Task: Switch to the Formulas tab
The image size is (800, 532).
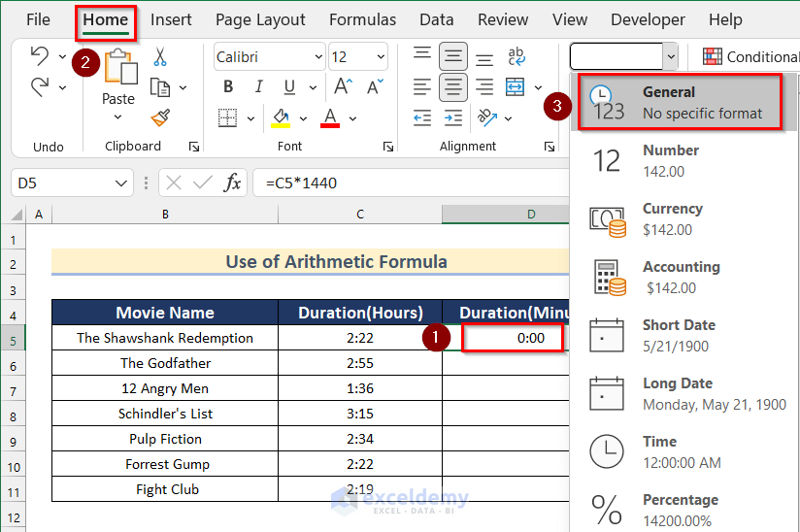Action: click(x=362, y=19)
